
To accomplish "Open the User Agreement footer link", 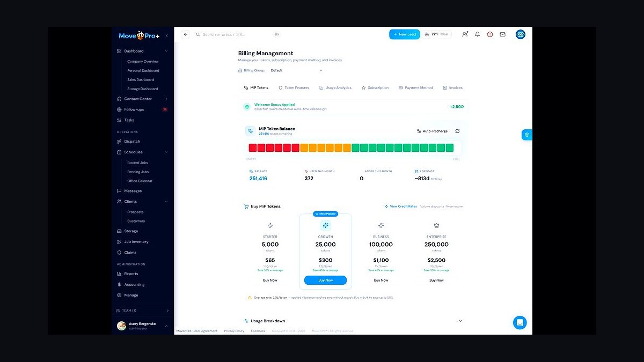I will [x=206, y=331].
